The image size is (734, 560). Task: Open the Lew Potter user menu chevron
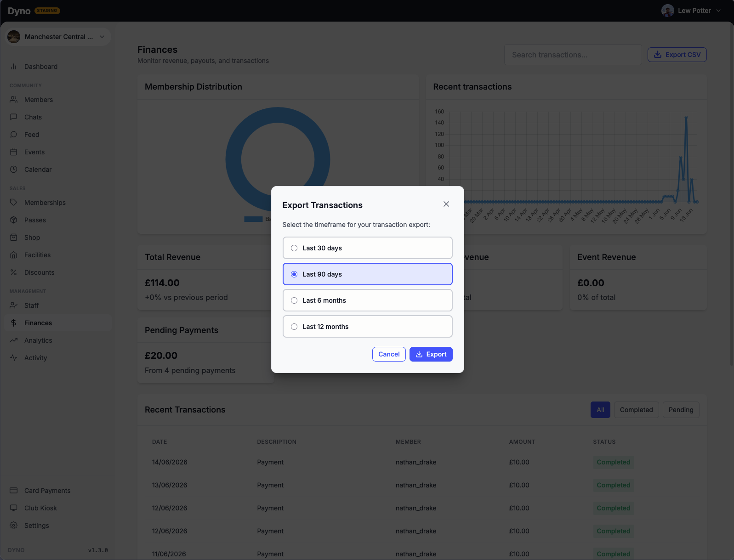click(718, 11)
